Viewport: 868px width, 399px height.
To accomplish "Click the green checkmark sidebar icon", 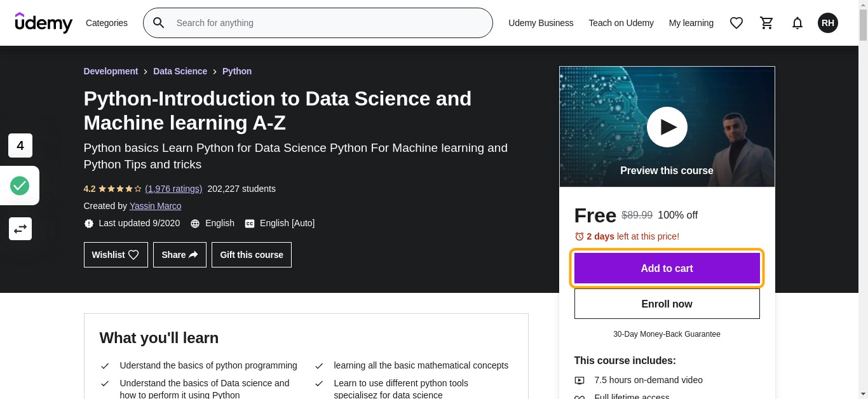I will point(20,186).
